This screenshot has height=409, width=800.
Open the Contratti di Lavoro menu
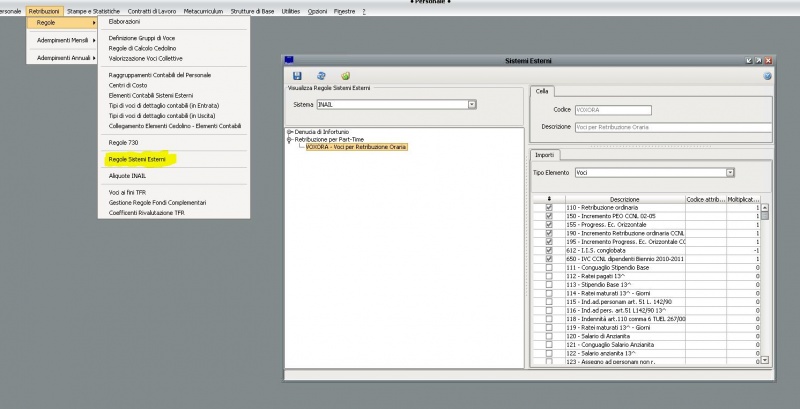pyautogui.click(x=152, y=10)
